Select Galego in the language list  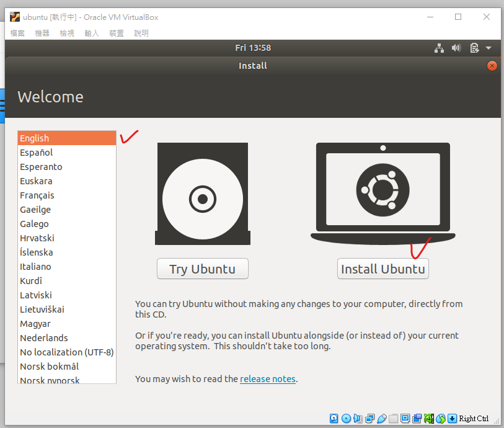[x=67, y=224]
